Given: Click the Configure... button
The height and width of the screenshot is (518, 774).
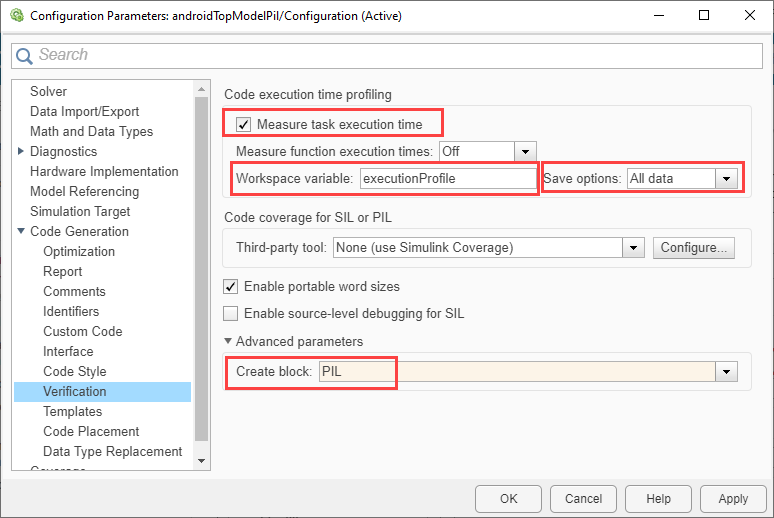Looking at the screenshot, I should 694,247.
